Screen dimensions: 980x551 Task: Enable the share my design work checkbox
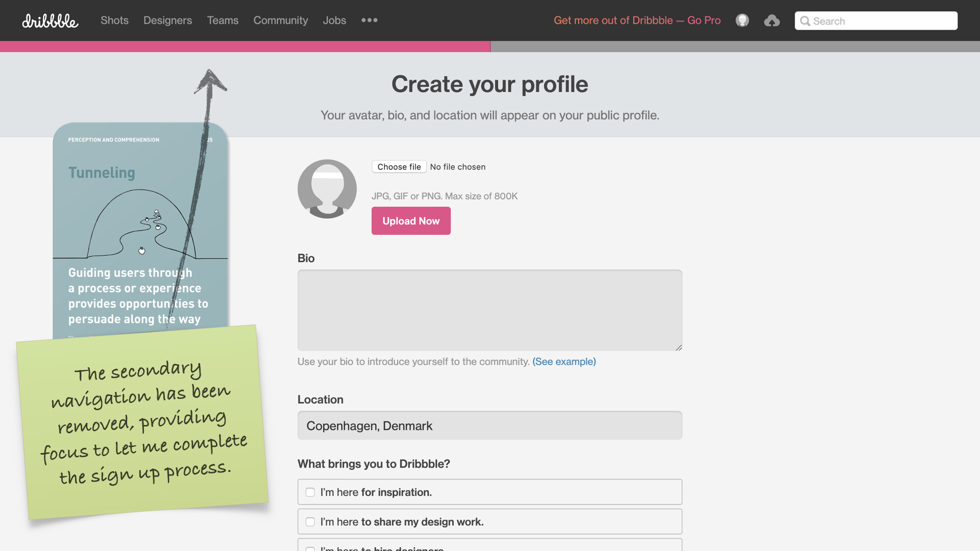(310, 522)
